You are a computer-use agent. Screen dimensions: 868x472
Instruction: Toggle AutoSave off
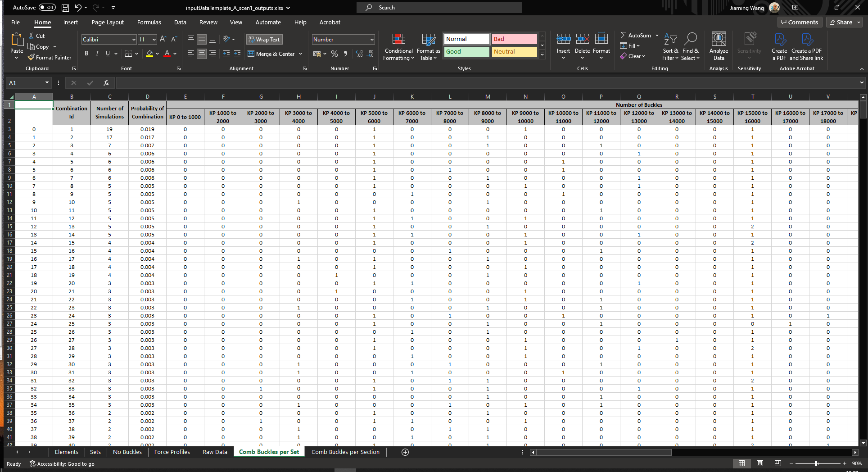point(46,7)
